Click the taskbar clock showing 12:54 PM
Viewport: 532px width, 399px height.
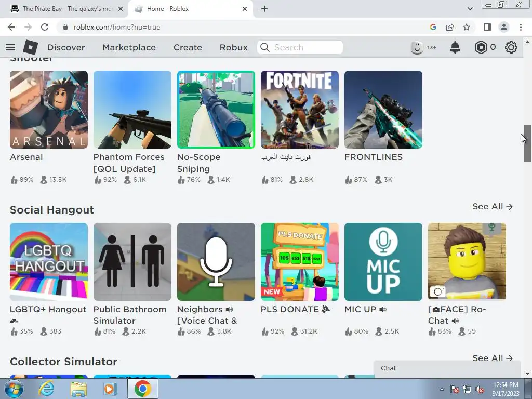point(506,389)
